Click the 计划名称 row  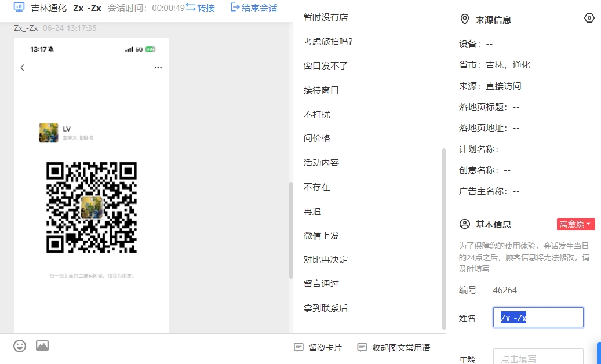[x=485, y=149]
